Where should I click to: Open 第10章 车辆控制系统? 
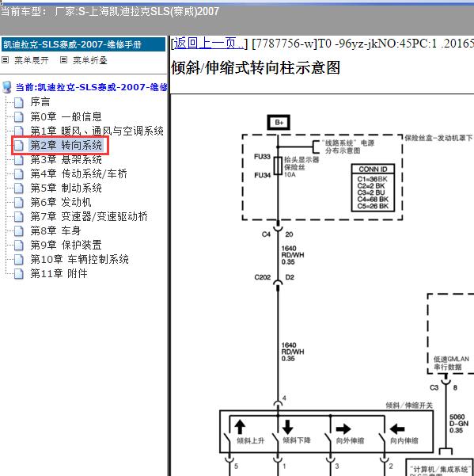click(x=79, y=259)
